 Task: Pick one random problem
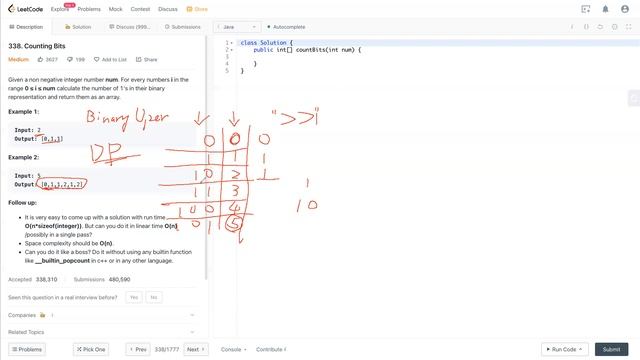tap(91, 349)
